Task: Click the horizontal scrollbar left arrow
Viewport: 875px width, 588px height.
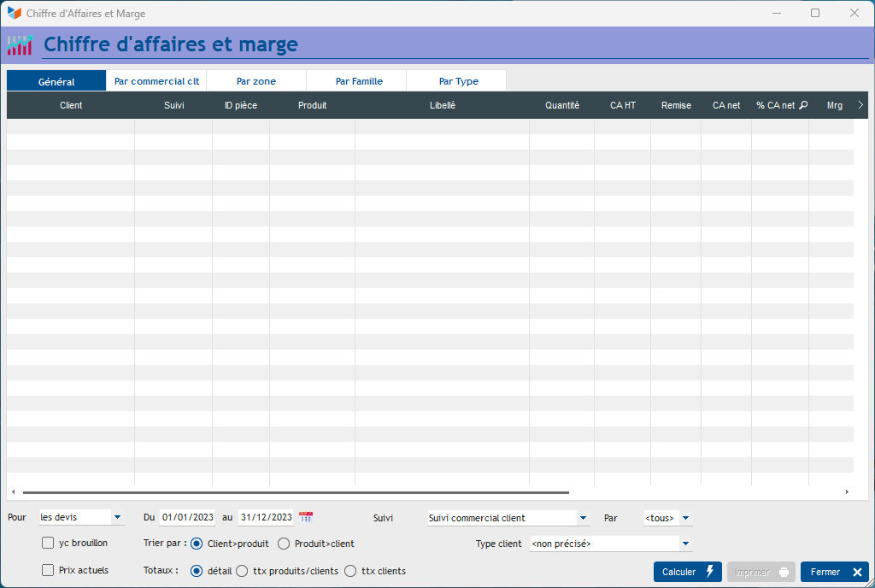Action: click(x=13, y=492)
